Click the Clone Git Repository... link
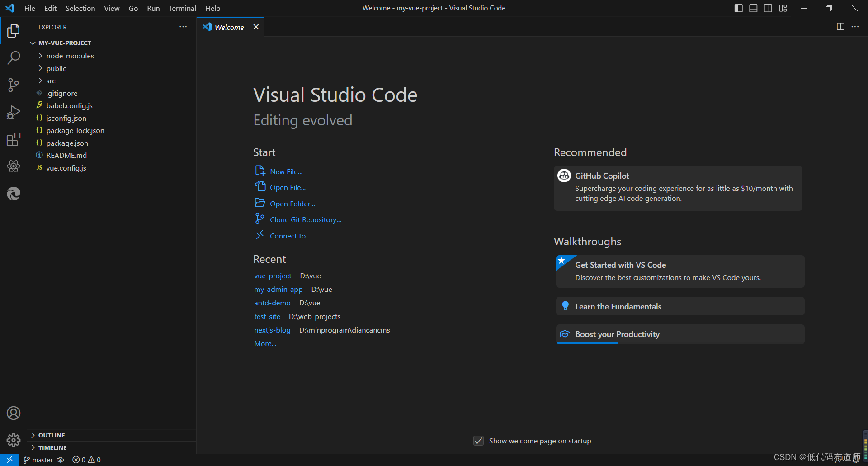 pos(306,219)
